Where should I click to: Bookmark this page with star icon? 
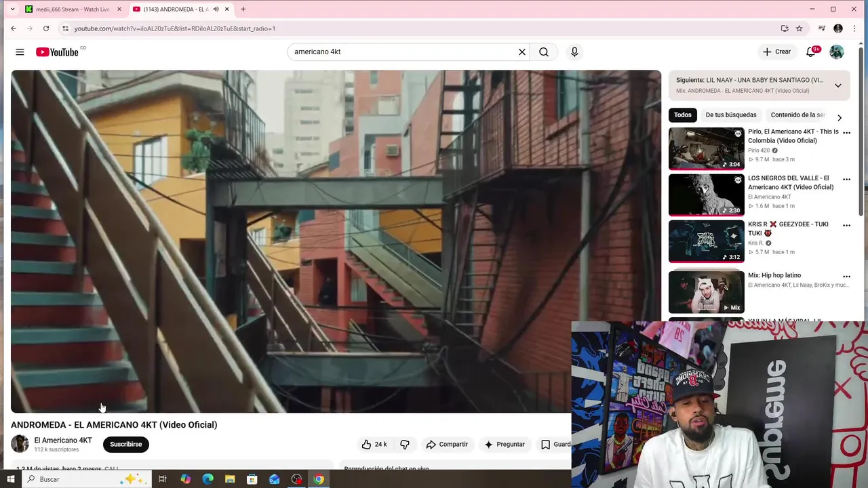800,28
